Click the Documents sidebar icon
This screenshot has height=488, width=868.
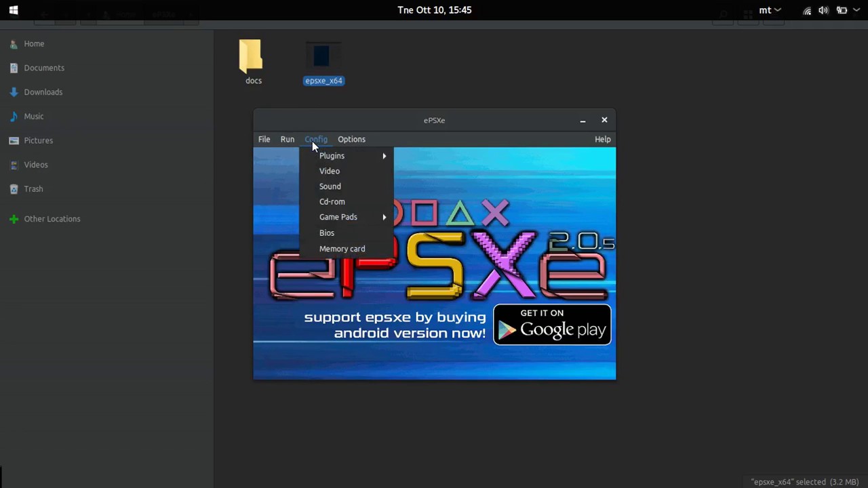(14, 68)
